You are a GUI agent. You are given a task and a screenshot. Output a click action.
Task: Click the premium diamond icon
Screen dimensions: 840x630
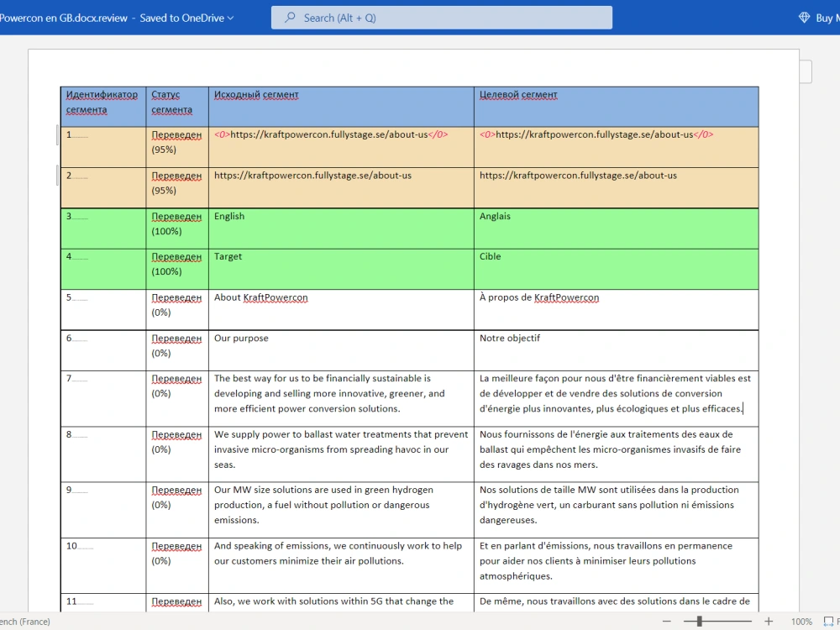(804, 18)
